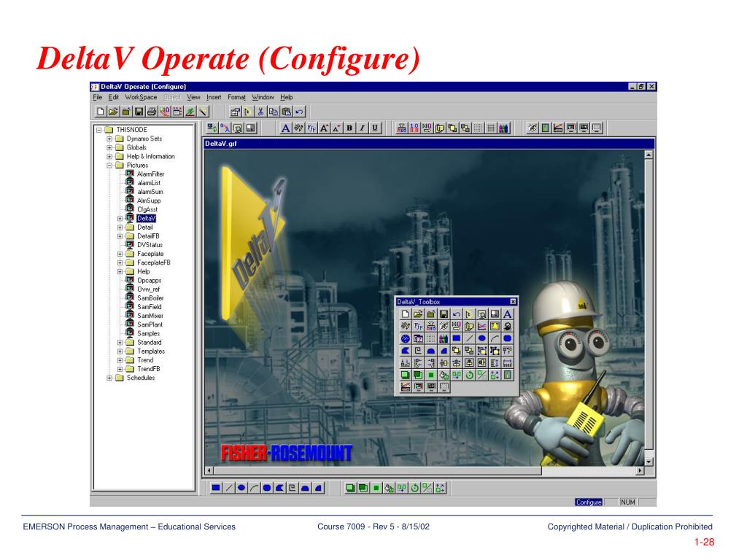
Task: Expand the Schedules folder
Action: (109, 378)
